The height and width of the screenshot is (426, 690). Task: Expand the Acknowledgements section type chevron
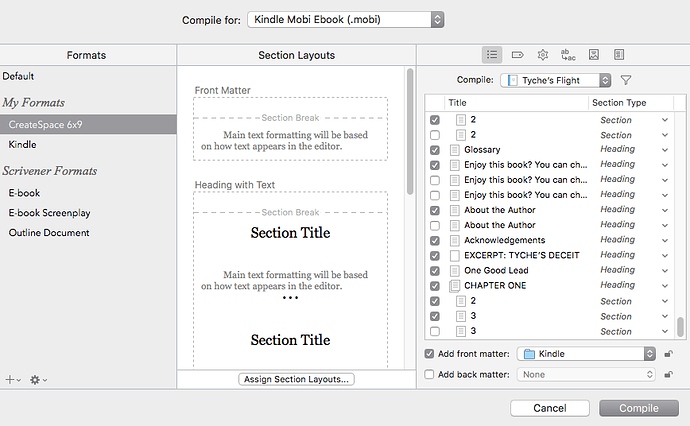(665, 241)
